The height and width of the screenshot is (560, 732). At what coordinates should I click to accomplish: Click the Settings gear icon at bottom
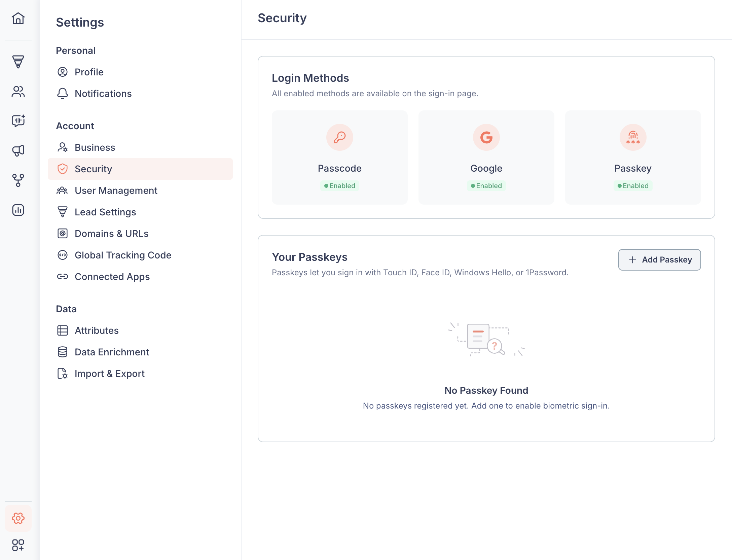point(18,518)
